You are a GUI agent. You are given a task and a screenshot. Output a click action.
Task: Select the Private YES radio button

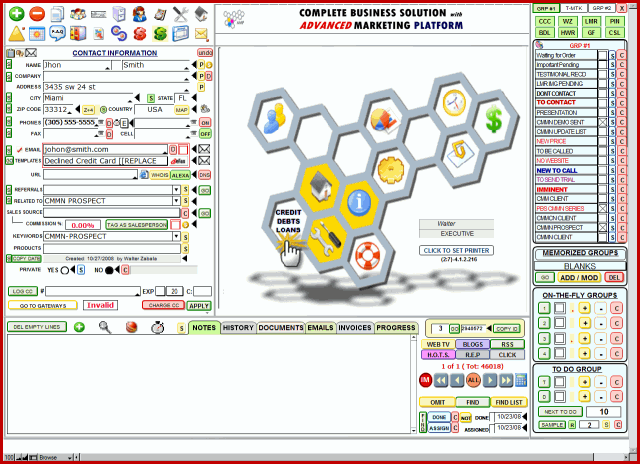(65, 270)
